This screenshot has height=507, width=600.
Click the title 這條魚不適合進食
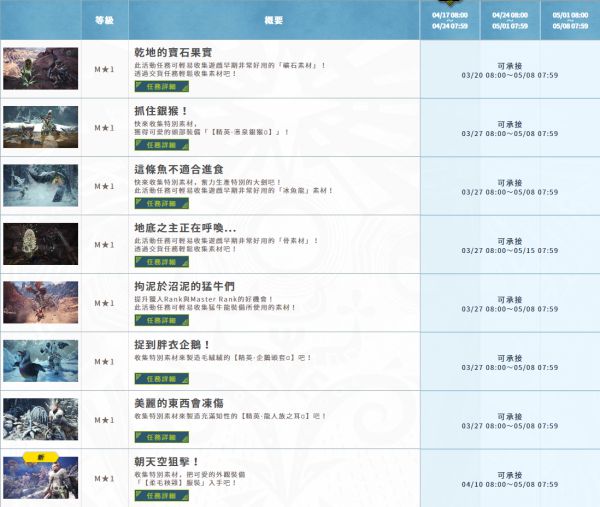click(x=179, y=170)
